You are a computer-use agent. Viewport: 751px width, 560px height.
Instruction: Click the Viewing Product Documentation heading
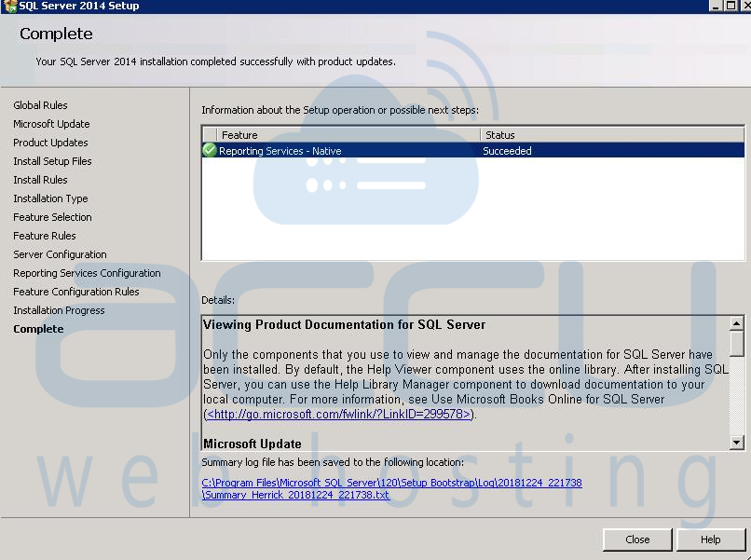(x=345, y=325)
